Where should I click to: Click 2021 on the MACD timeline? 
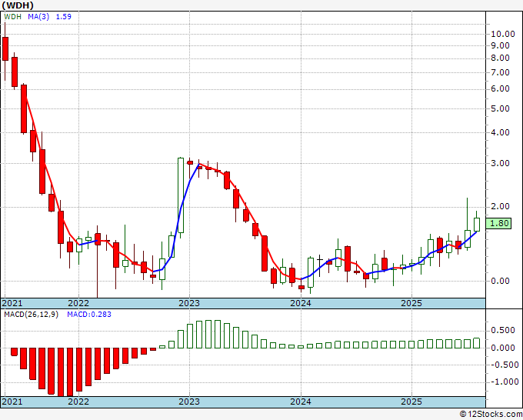coord(12,402)
